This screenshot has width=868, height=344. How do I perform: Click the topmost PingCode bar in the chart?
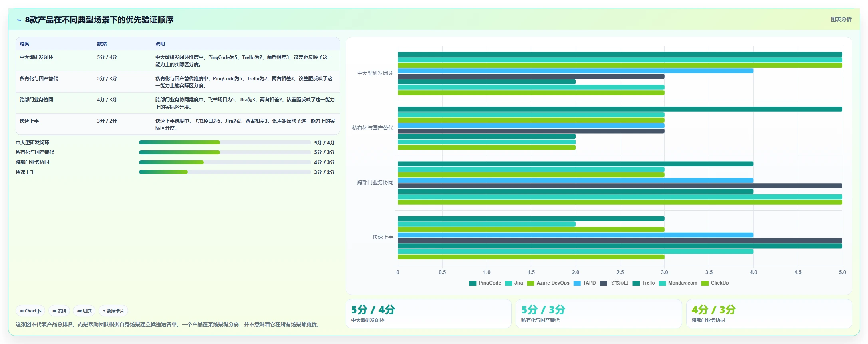click(x=620, y=54)
